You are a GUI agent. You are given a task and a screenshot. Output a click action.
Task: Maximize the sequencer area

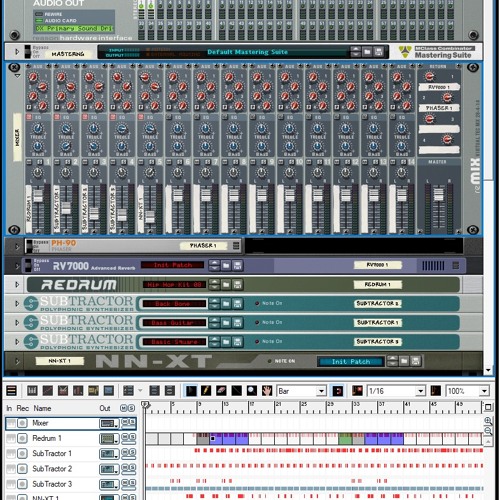(x=488, y=407)
